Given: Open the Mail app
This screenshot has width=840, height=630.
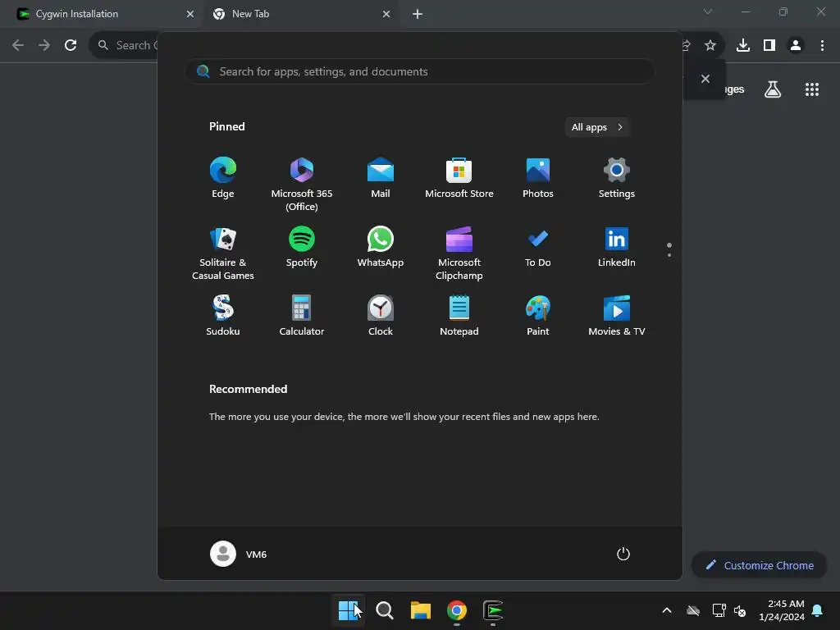Looking at the screenshot, I should pyautogui.click(x=381, y=178).
